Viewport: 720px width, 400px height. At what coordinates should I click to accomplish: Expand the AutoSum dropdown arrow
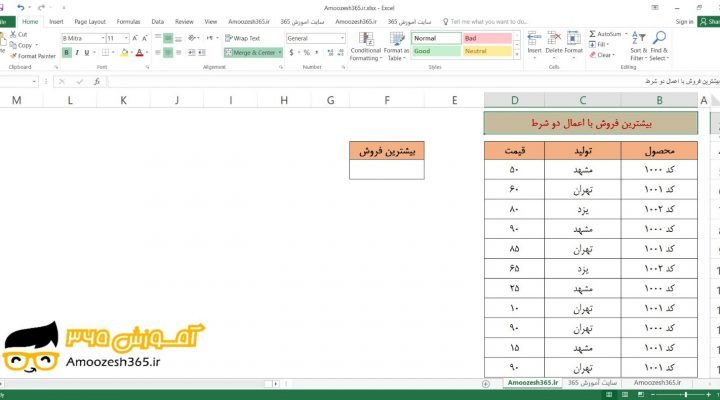click(x=625, y=34)
